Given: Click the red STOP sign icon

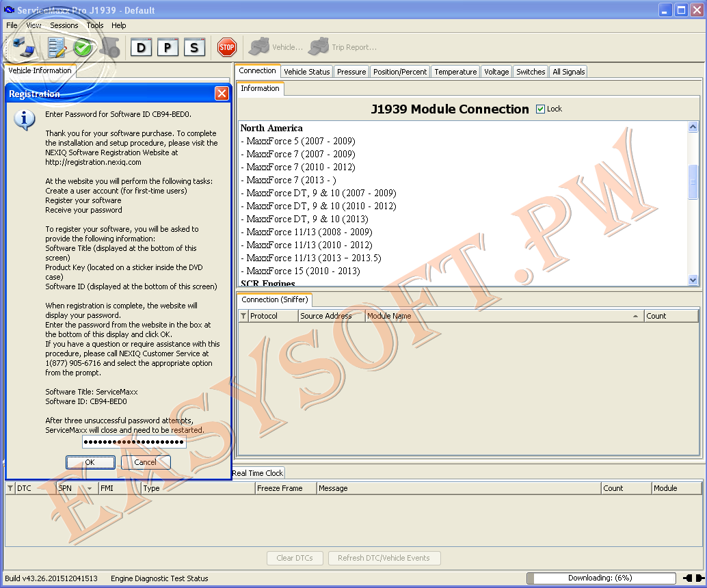Looking at the screenshot, I should point(226,47).
